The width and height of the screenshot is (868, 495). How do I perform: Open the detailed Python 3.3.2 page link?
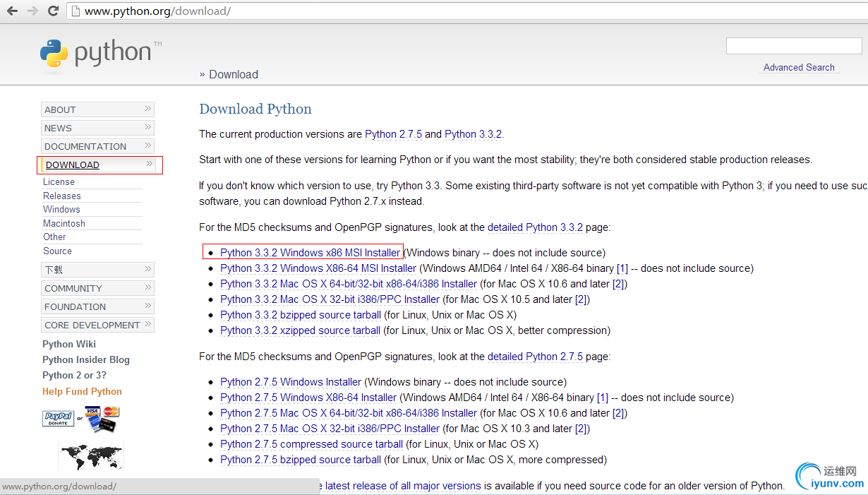tap(535, 227)
